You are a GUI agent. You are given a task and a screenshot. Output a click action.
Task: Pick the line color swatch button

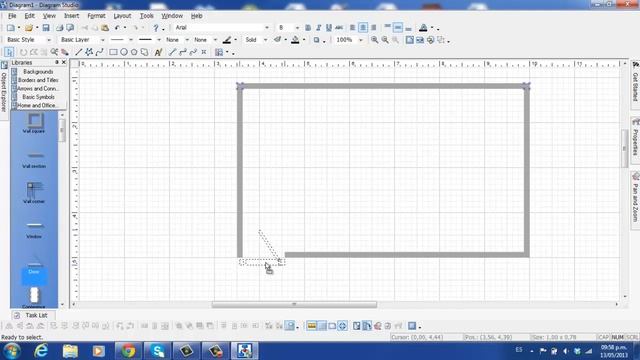227,40
